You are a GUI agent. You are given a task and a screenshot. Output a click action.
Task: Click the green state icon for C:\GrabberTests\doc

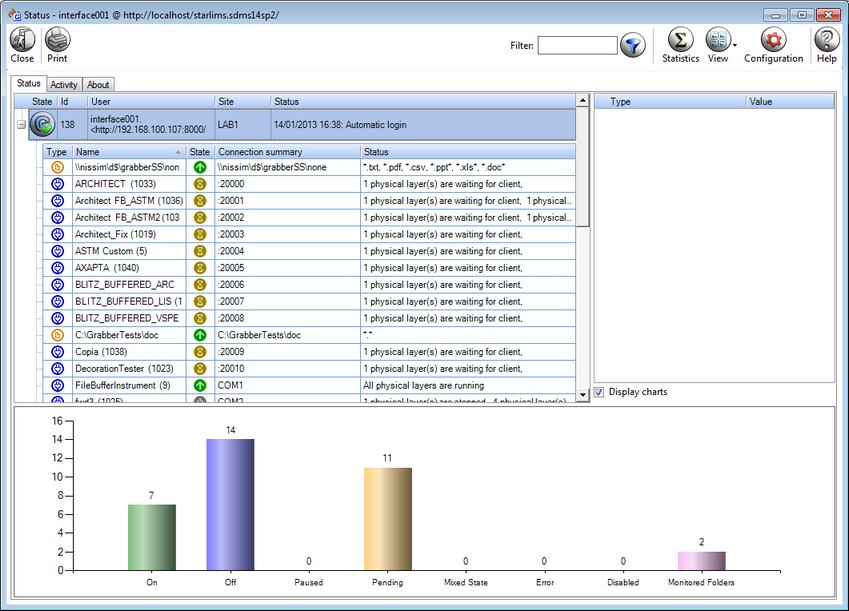pyautogui.click(x=200, y=335)
